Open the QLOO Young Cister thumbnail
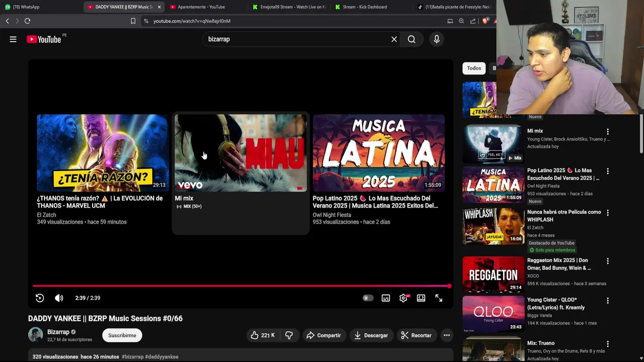This screenshot has height=362, width=644. 493,314
